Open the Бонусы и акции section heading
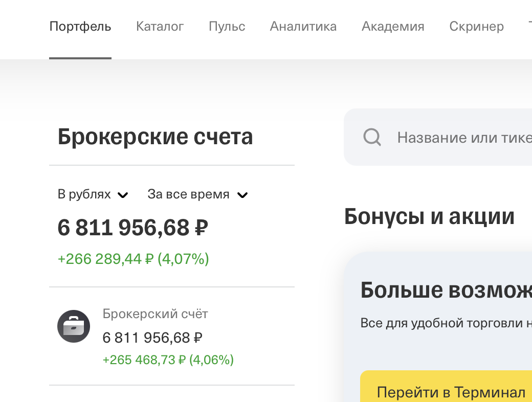This screenshot has height=402, width=532. [429, 216]
